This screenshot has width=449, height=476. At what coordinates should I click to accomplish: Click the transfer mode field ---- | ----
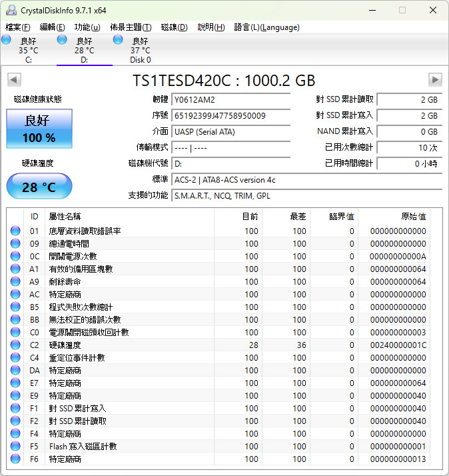point(231,148)
